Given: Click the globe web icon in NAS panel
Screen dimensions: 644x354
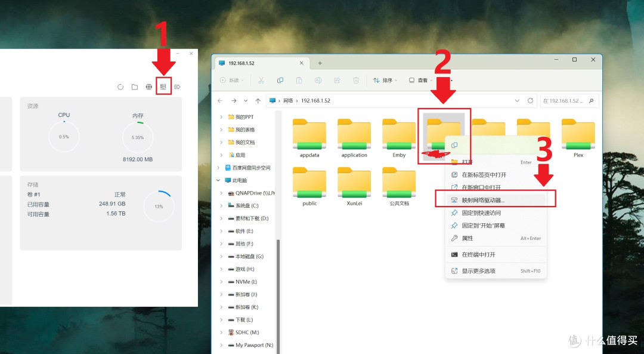Looking at the screenshot, I should coord(149,87).
